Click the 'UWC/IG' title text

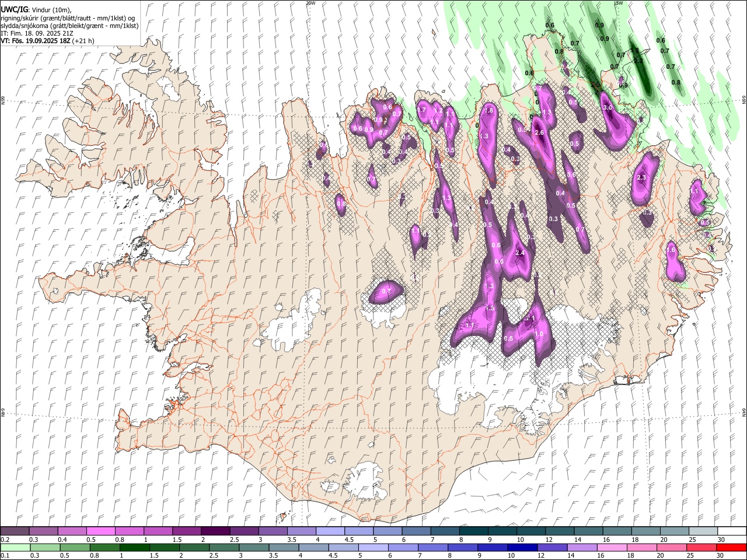click(13, 9)
